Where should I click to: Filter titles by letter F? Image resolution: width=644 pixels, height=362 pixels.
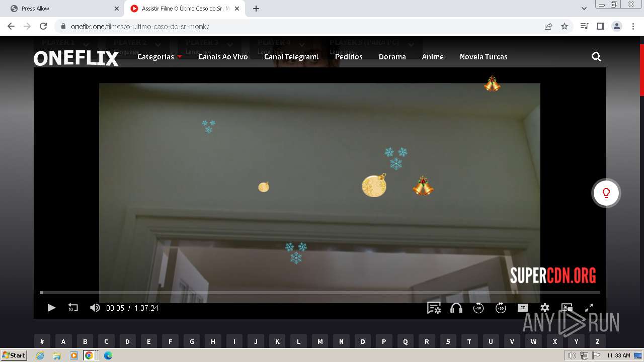[x=170, y=341]
